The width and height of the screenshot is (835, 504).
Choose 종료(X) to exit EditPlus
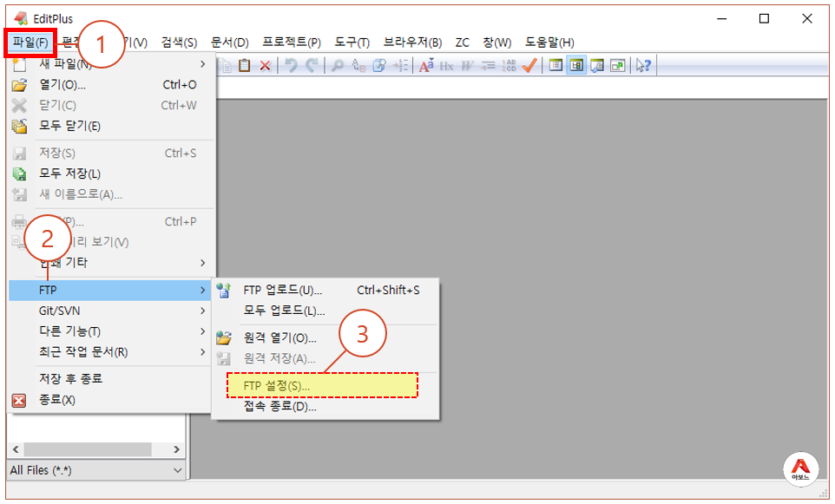tap(111, 400)
